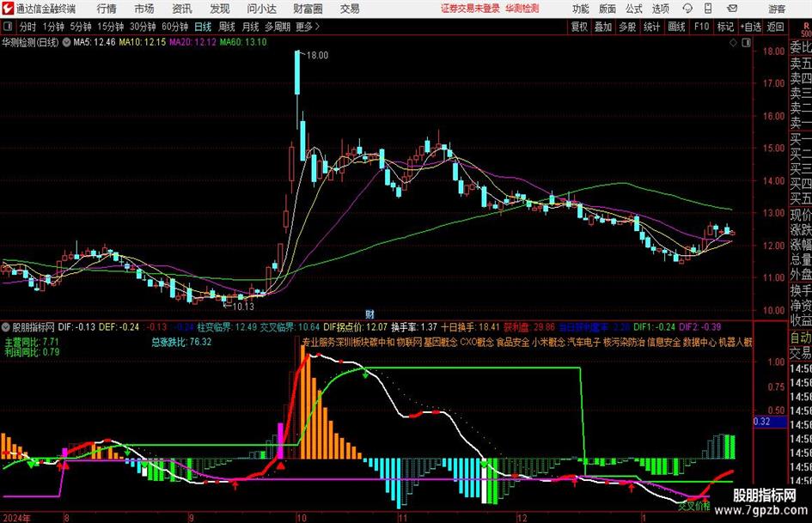Click the 主营同比: 7.71 label
Viewport: 812px width, 523px height.
click(32, 342)
